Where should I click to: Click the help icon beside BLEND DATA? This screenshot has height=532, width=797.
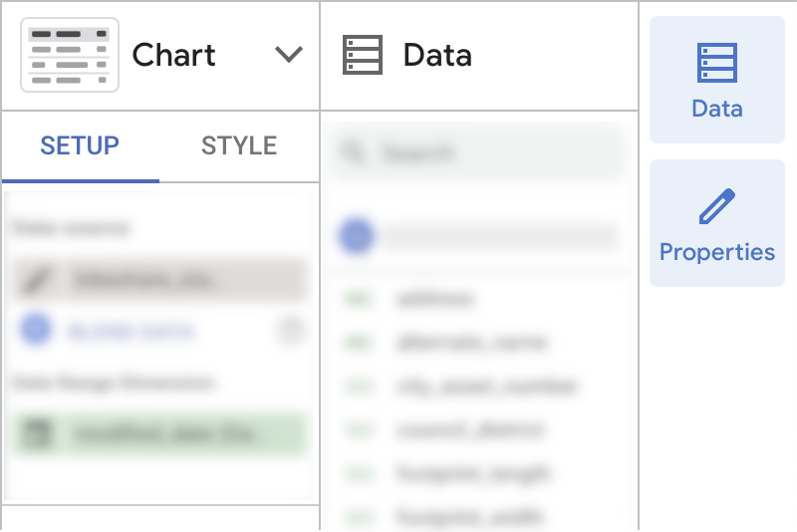290,331
